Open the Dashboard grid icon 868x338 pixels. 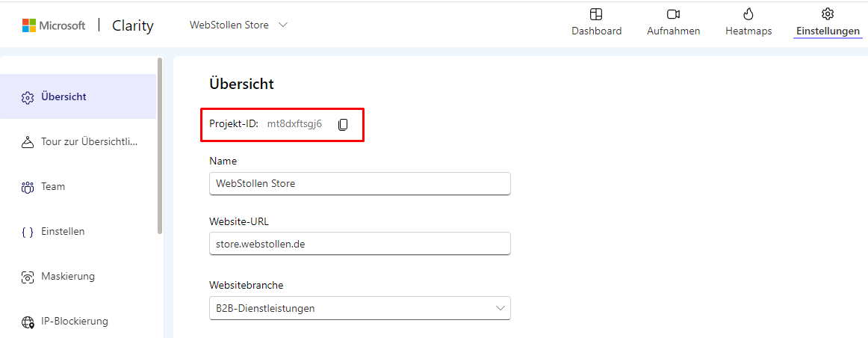pyautogui.click(x=596, y=14)
